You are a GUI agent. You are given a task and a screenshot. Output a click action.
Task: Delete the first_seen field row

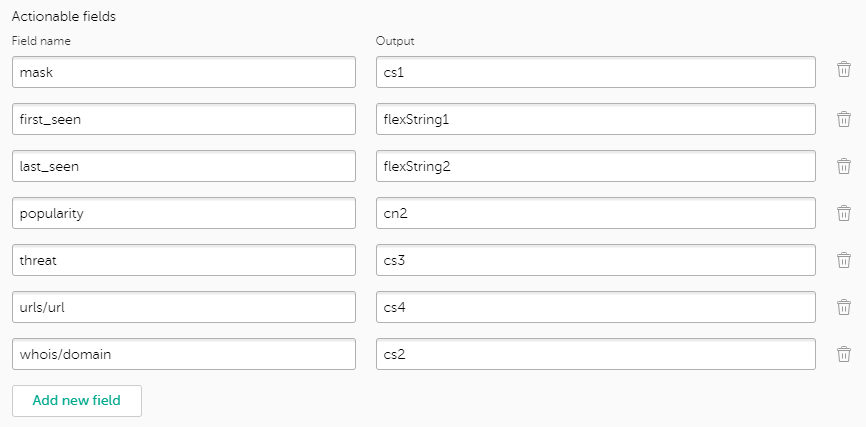[844, 119]
